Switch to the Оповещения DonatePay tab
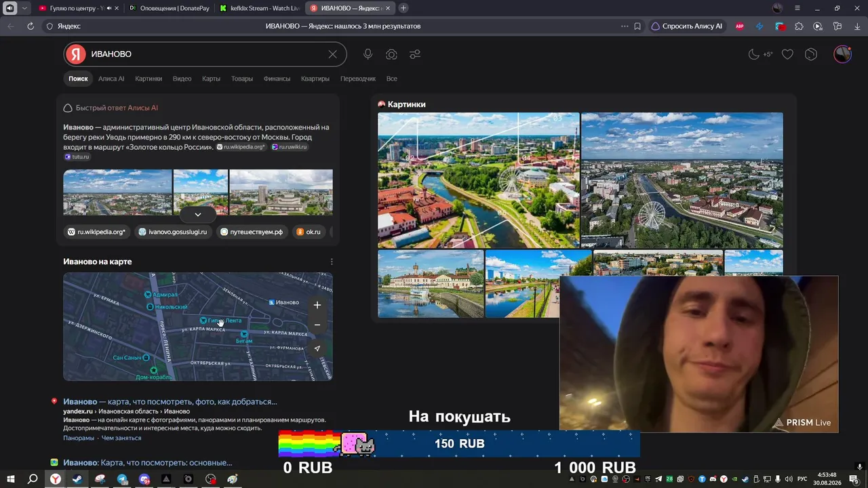The image size is (868, 488). click(168, 8)
